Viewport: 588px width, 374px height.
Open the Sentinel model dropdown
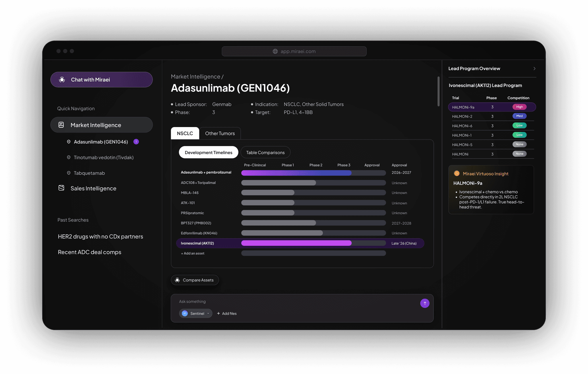(x=208, y=313)
